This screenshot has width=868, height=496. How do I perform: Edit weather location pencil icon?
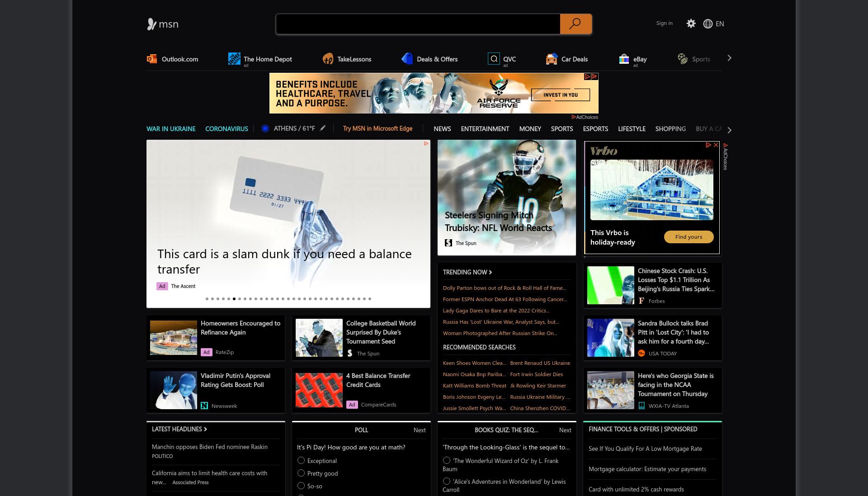tap(322, 128)
